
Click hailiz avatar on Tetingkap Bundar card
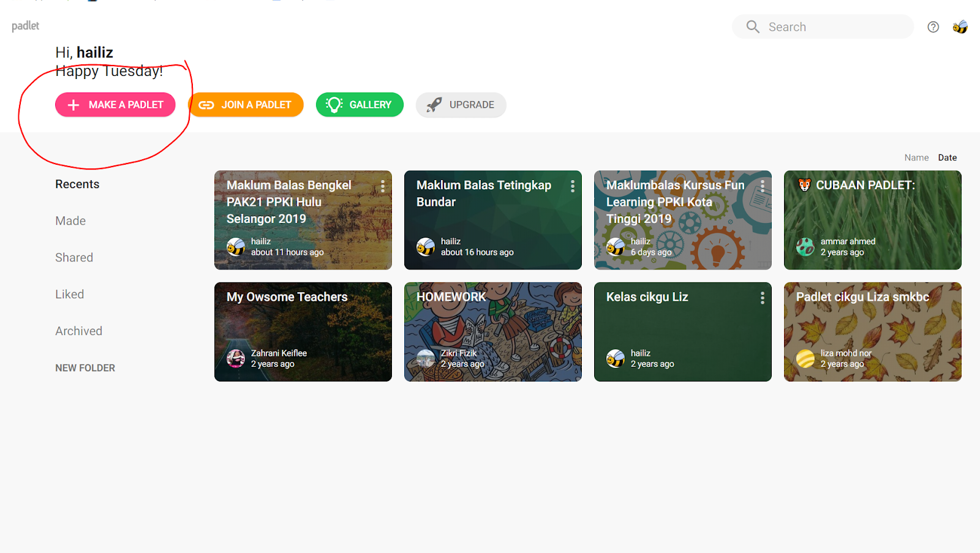coord(426,247)
